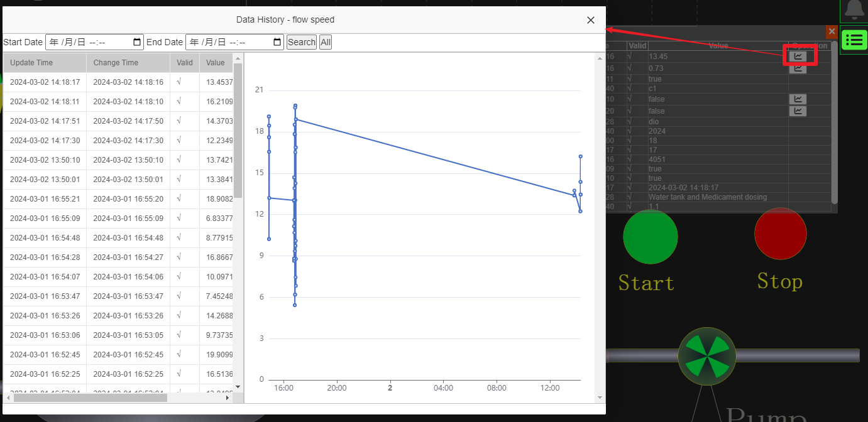Image resolution: width=868 pixels, height=422 pixels.
Task: Click the Update Time column header
Action: (45, 63)
